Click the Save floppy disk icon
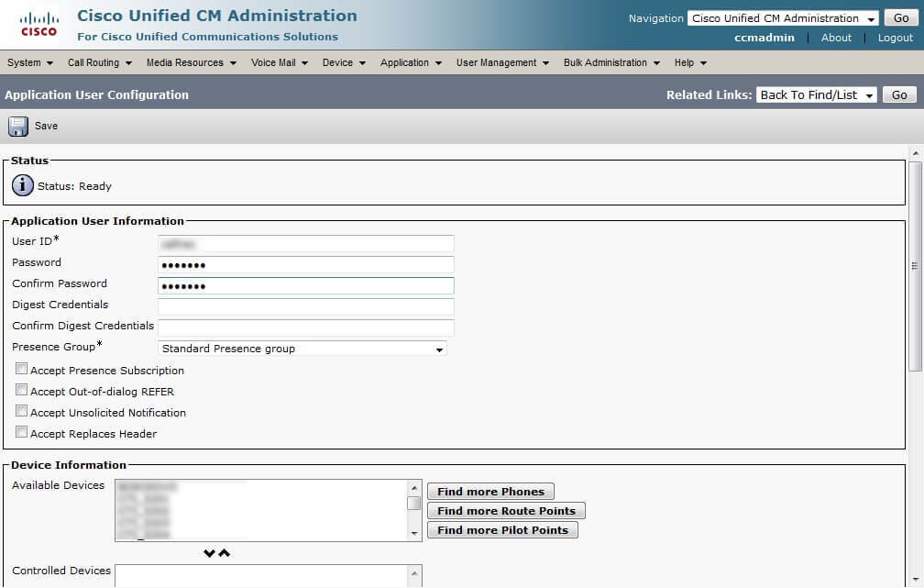The width and height of the screenshot is (924, 588). [x=17, y=127]
